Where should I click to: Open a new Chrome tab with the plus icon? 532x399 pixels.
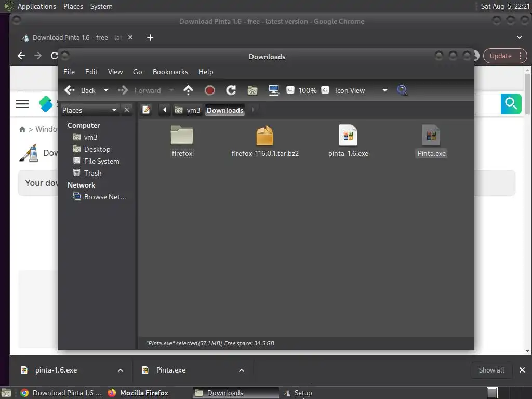pos(150,37)
